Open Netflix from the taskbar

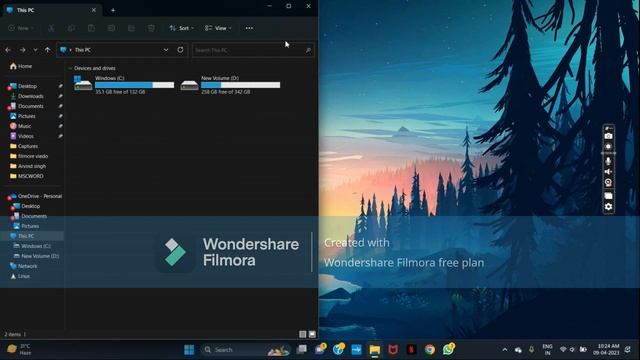coord(411,349)
